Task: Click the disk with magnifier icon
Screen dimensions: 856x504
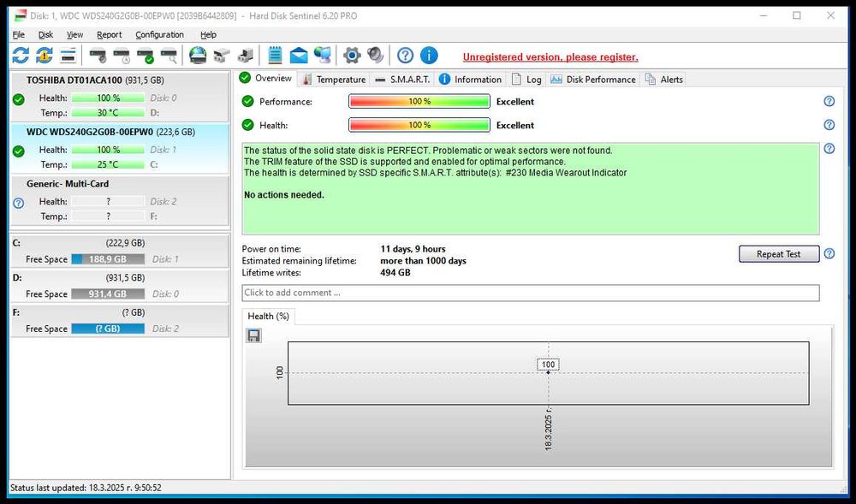Action: pos(169,55)
